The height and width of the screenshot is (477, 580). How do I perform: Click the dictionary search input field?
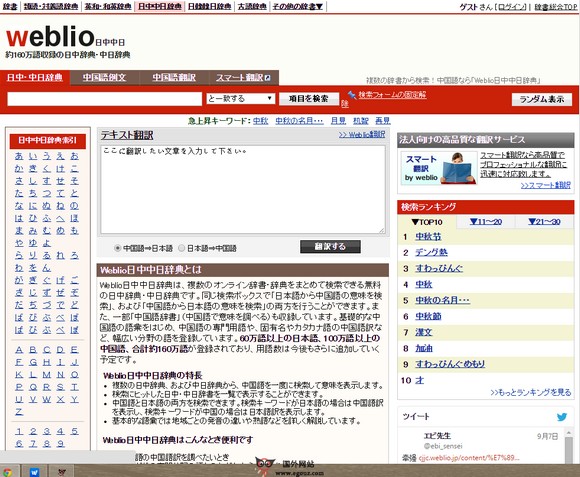click(x=104, y=99)
